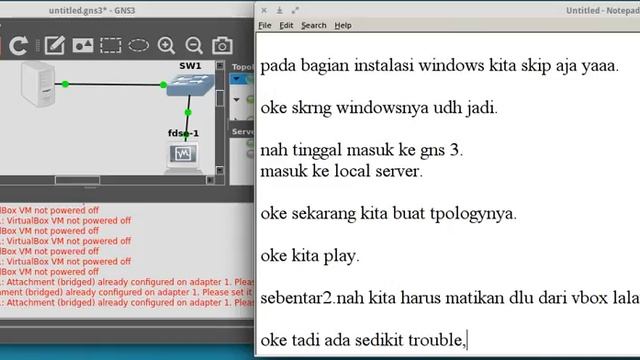
Task: Open the Search menu in Notepad
Action: click(313, 25)
